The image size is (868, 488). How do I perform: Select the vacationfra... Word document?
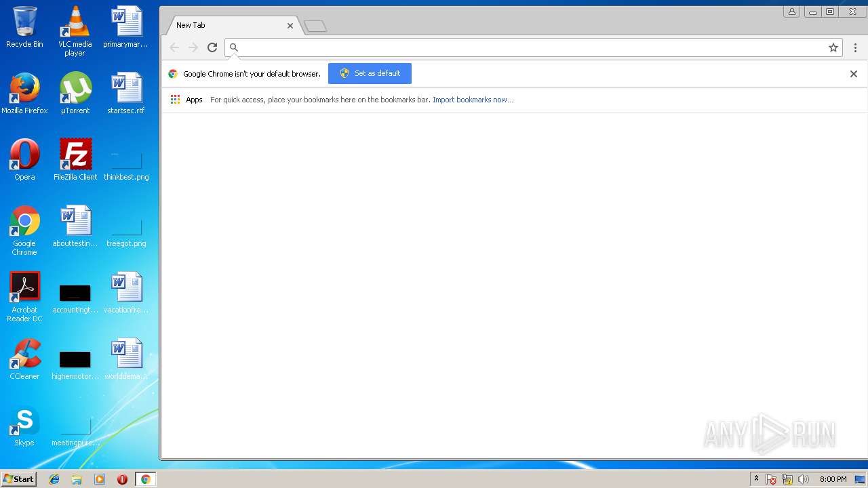click(125, 293)
